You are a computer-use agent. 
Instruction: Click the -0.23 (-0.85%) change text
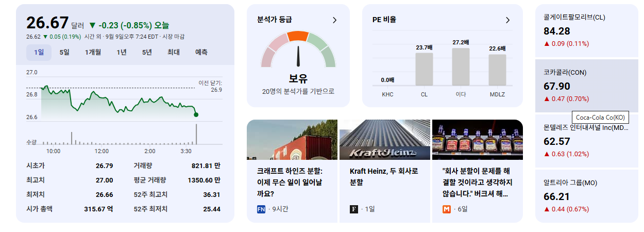click(x=129, y=25)
